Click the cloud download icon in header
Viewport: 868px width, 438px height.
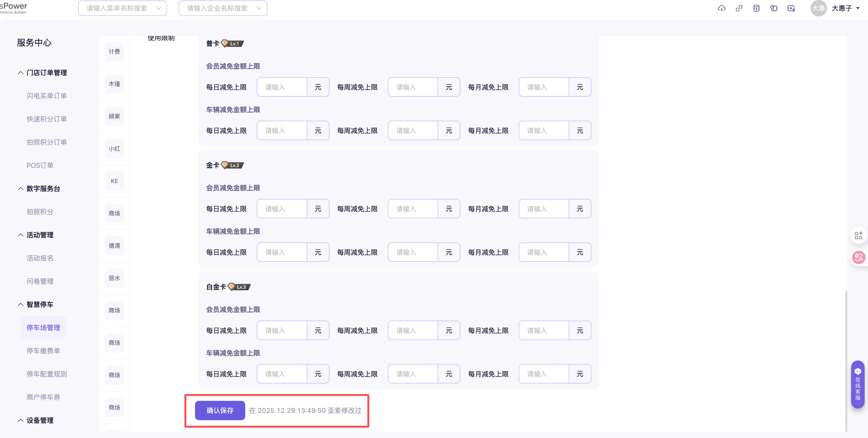(721, 8)
